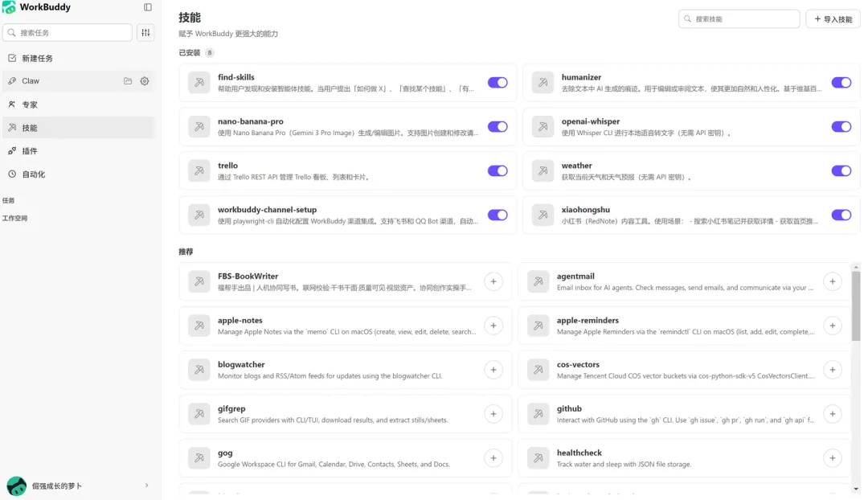Expand the 工作空间 section
Screen dimensions: 868x500
pos(15,218)
